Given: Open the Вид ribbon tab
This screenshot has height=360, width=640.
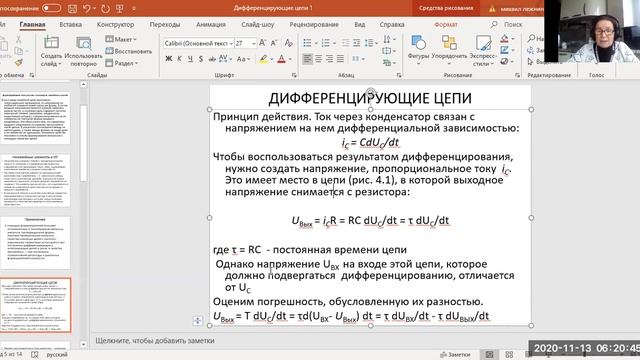Looking at the screenshot, I should point(360,24).
